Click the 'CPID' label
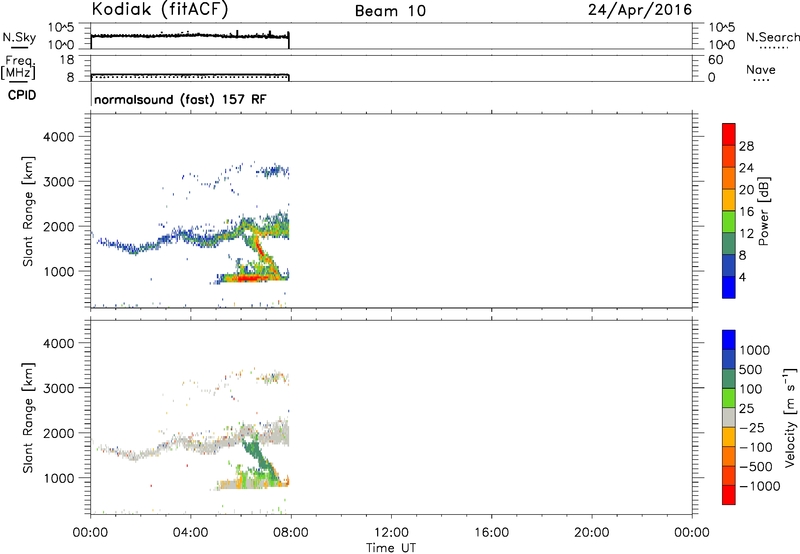The height and width of the screenshot is (554, 800). tap(22, 95)
